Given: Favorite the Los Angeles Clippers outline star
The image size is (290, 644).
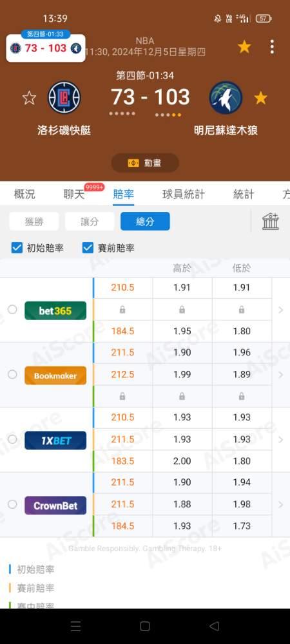Looking at the screenshot, I should 29,98.
